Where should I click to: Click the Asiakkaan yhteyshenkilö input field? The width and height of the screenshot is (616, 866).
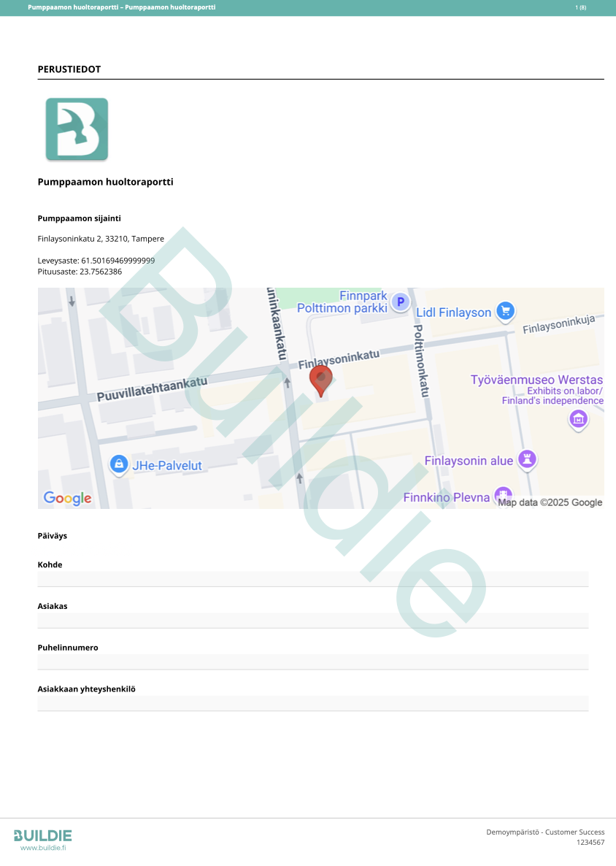(x=312, y=703)
